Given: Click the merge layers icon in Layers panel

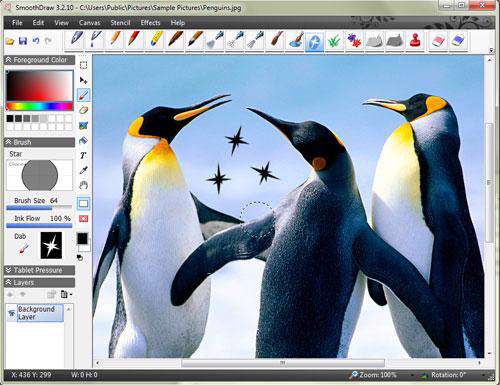Looking at the screenshot, I should click(x=51, y=295).
